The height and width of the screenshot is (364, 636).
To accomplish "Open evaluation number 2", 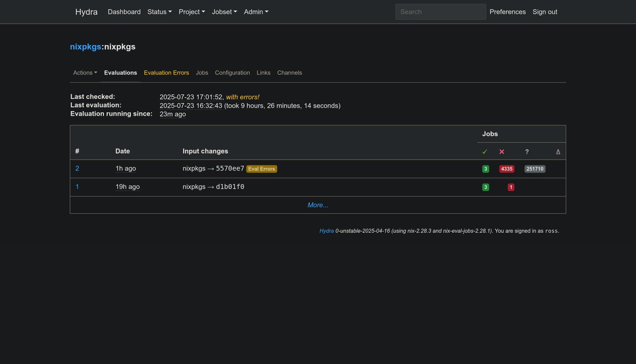I will click(77, 168).
